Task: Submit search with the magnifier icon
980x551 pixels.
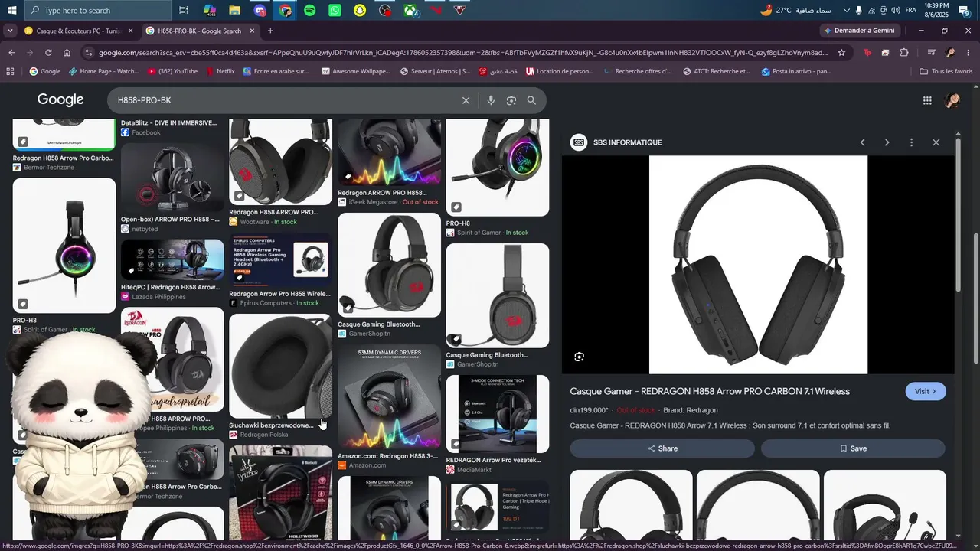Action: pyautogui.click(x=531, y=100)
